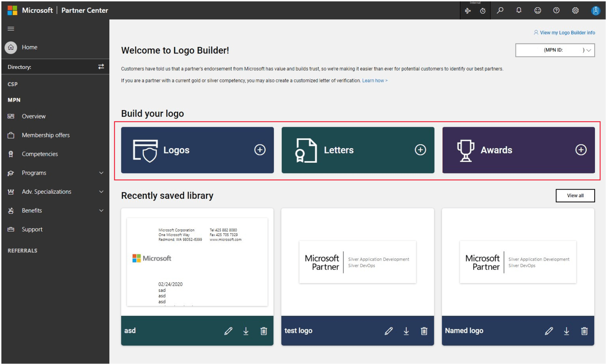606x364 pixels.
Task: Open the 'Named logo' preview thumbnail
Action: pyautogui.click(x=518, y=262)
